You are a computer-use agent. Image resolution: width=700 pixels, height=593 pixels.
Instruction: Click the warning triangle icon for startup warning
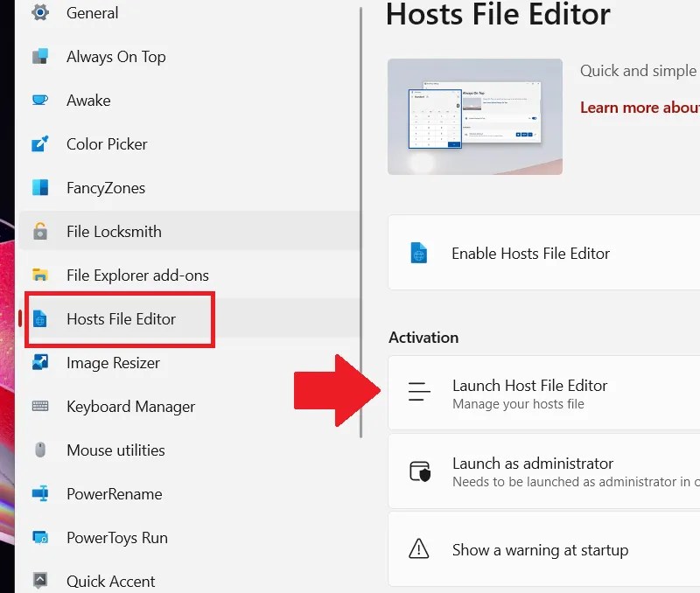click(419, 549)
